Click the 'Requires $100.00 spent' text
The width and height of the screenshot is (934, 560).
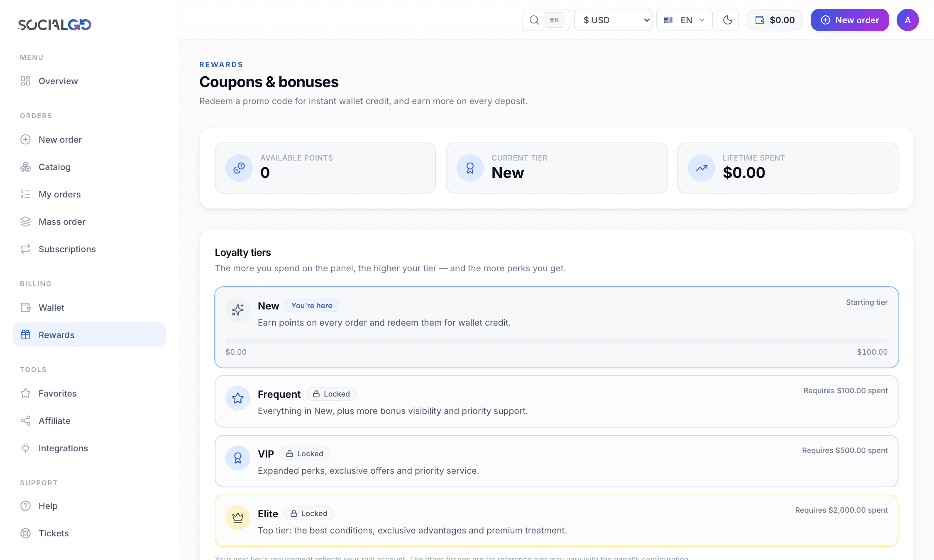pos(846,391)
